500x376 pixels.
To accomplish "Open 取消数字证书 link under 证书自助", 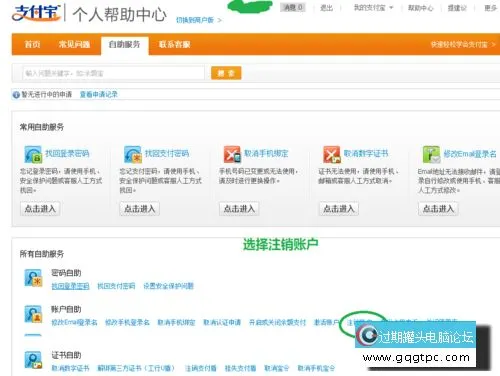I will coord(70,368).
